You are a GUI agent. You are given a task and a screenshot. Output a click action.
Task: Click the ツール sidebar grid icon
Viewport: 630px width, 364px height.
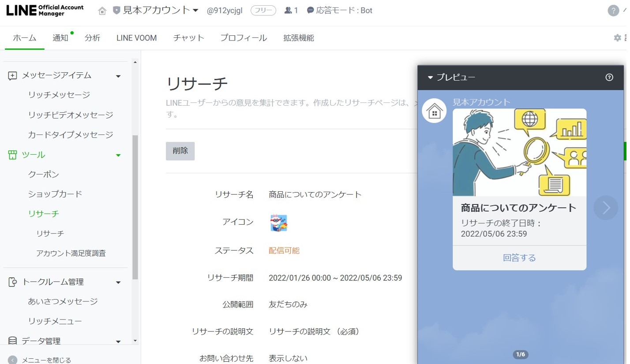pos(12,155)
